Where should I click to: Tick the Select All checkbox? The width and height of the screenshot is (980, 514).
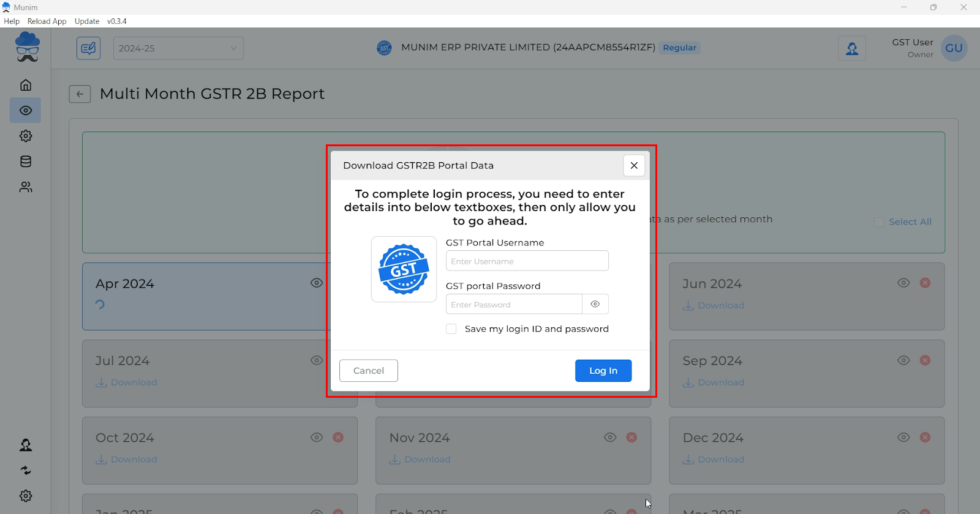click(878, 222)
